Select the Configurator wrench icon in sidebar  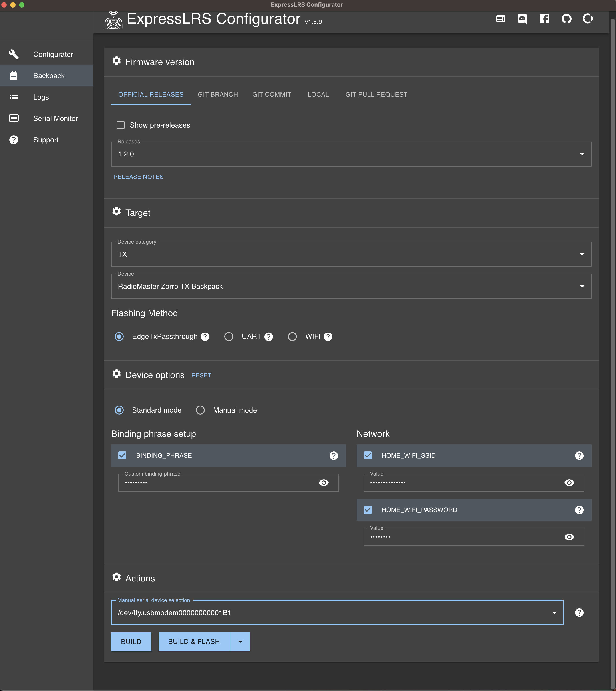click(14, 54)
